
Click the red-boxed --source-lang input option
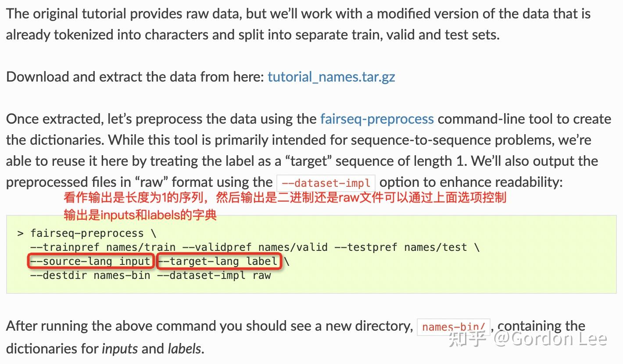pyautogui.click(x=91, y=261)
